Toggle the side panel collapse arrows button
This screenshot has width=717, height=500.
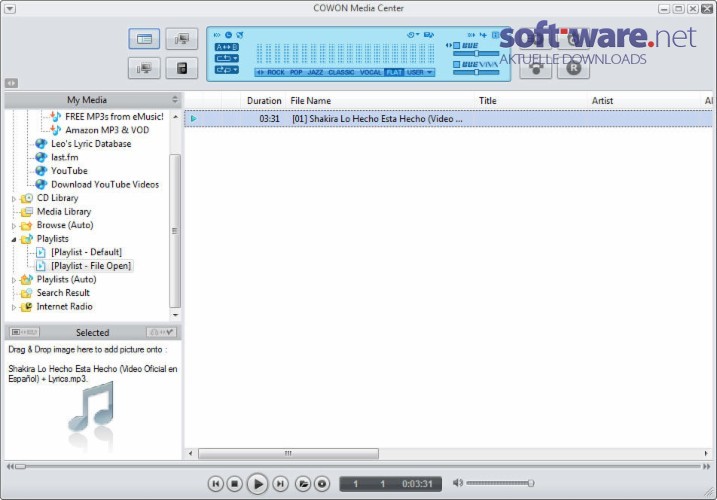(11, 83)
